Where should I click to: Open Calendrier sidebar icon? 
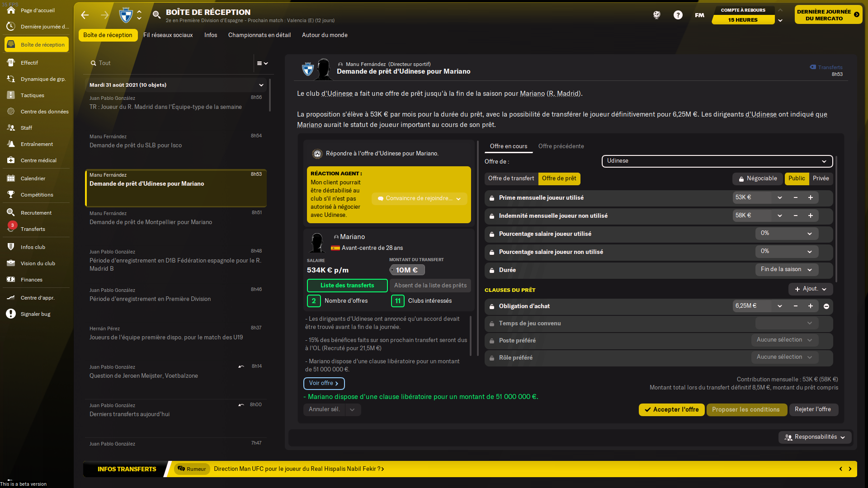tap(11, 178)
